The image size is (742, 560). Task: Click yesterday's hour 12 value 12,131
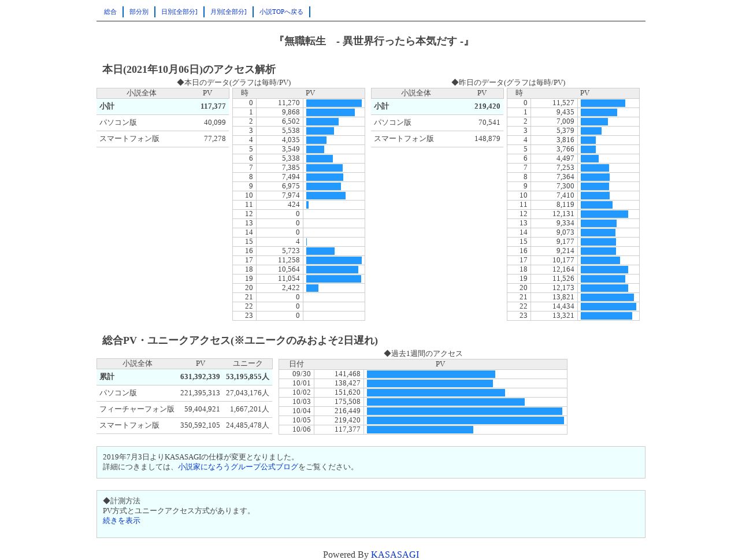pyautogui.click(x=563, y=214)
